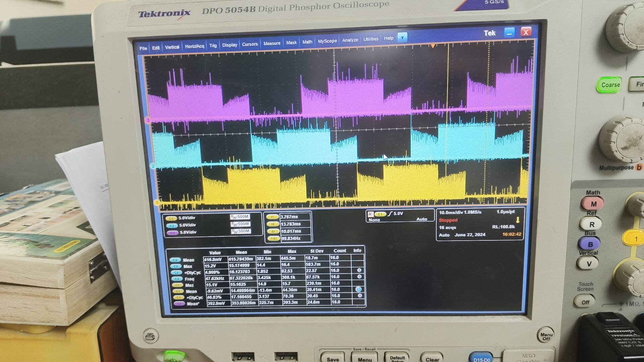The width and height of the screenshot is (644, 362).
Task: Open the Cursors menu
Action: point(250,44)
